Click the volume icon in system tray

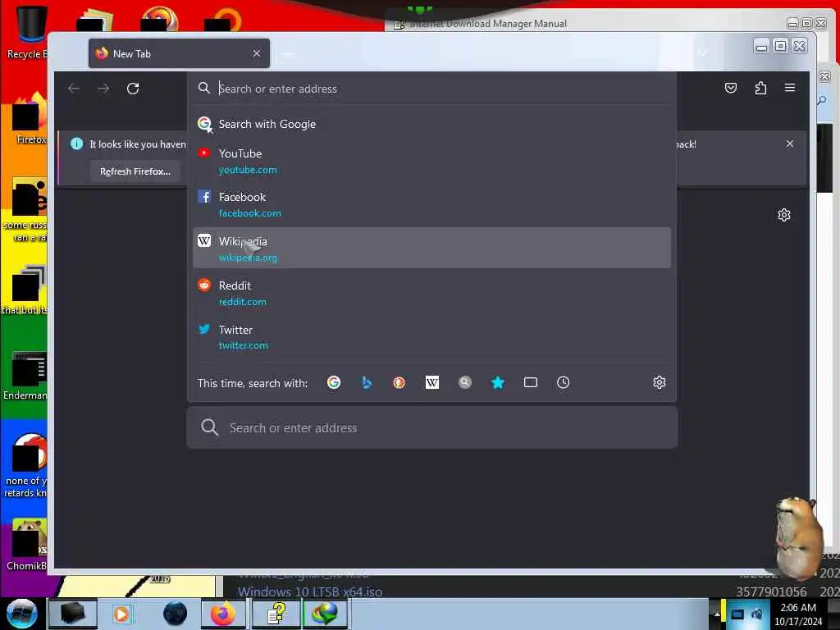(756, 614)
